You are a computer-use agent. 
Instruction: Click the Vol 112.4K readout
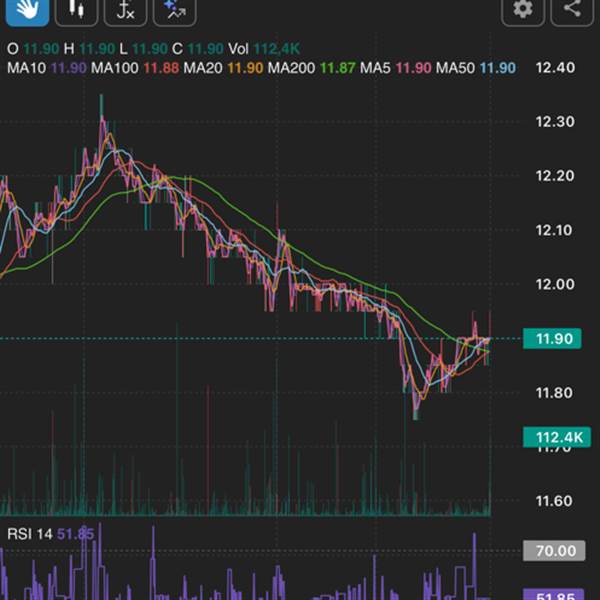tap(264, 49)
